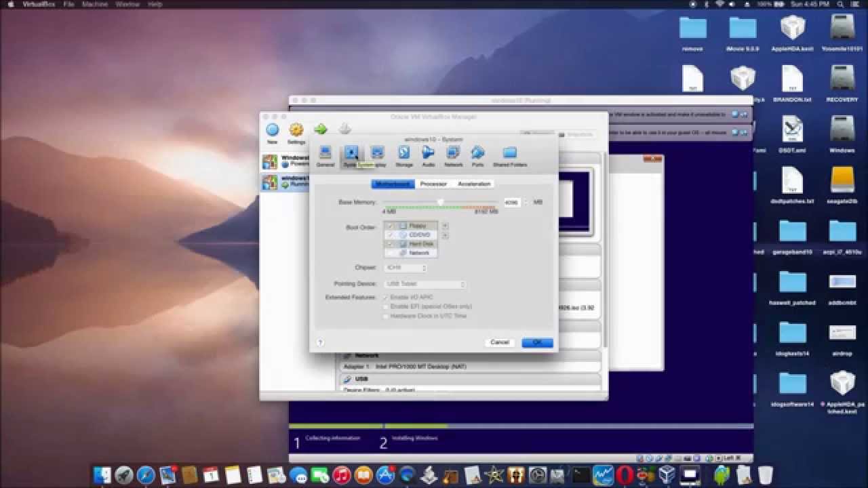Open Safari from the Dock
This screenshot has width=868, height=488.
tap(146, 474)
